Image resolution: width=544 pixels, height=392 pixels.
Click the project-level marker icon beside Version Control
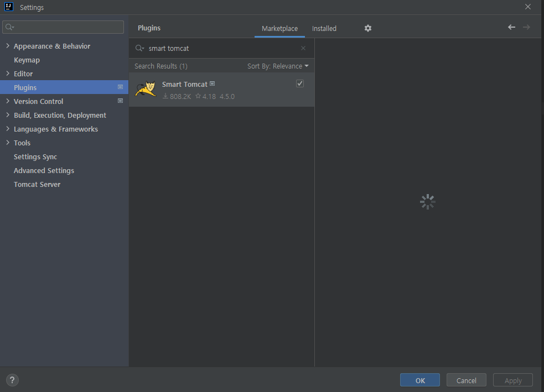(121, 101)
